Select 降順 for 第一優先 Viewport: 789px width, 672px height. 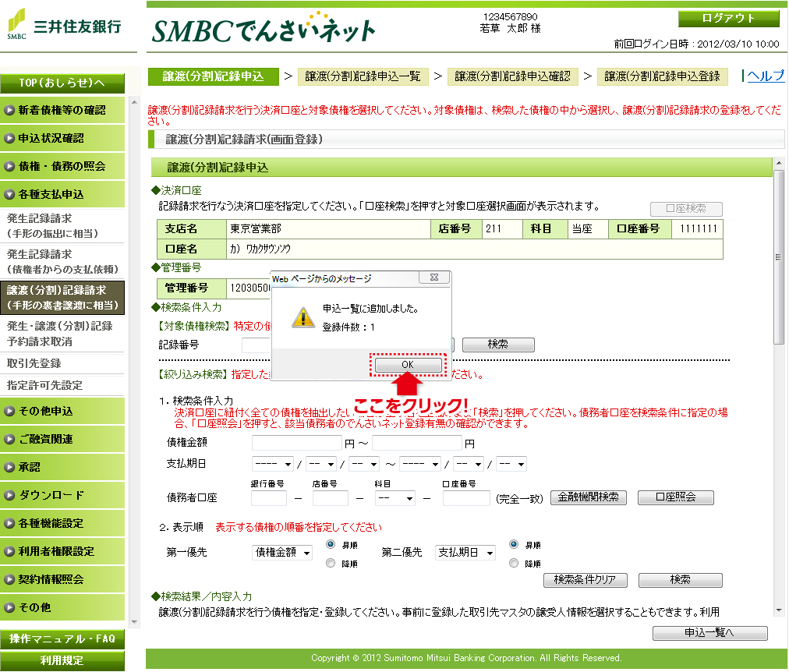coord(331,564)
